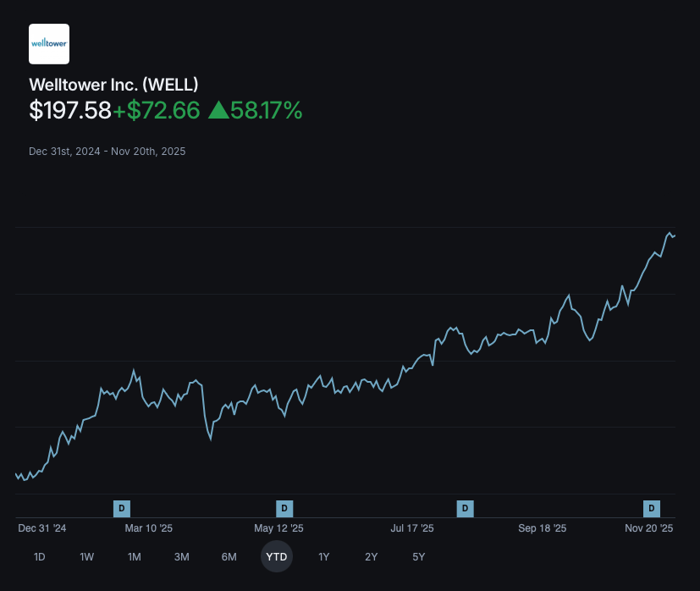This screenshot has height=591, width=700.
Task: Click the dividend marker after Jul 17 '25
Action: 465,508
